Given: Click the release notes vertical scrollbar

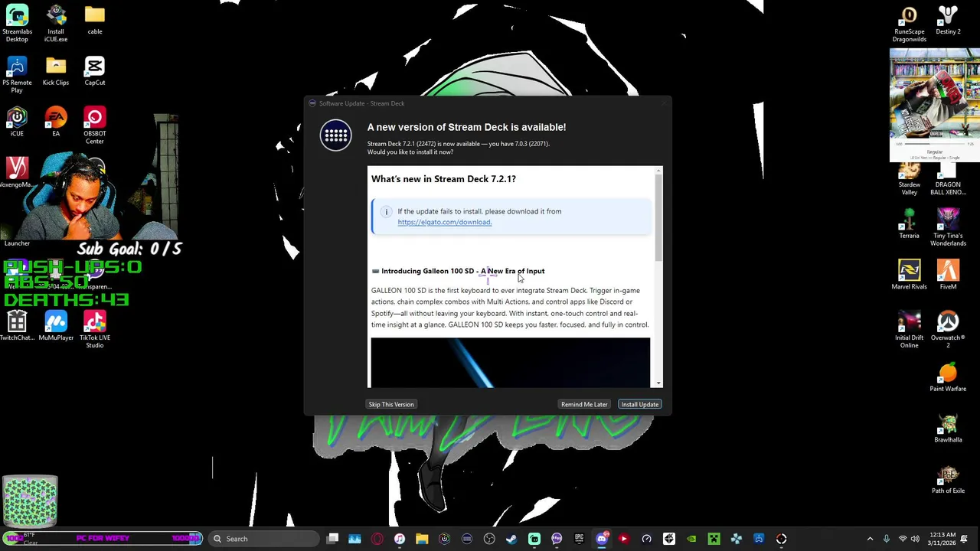Looking at the screenshot, I should point(658,217).
